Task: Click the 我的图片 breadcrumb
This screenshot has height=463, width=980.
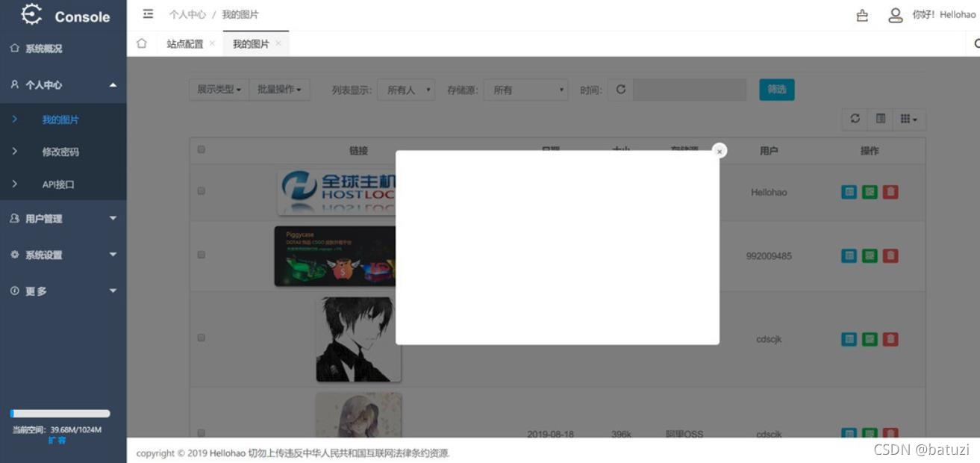Action: (x=240, y=14)
